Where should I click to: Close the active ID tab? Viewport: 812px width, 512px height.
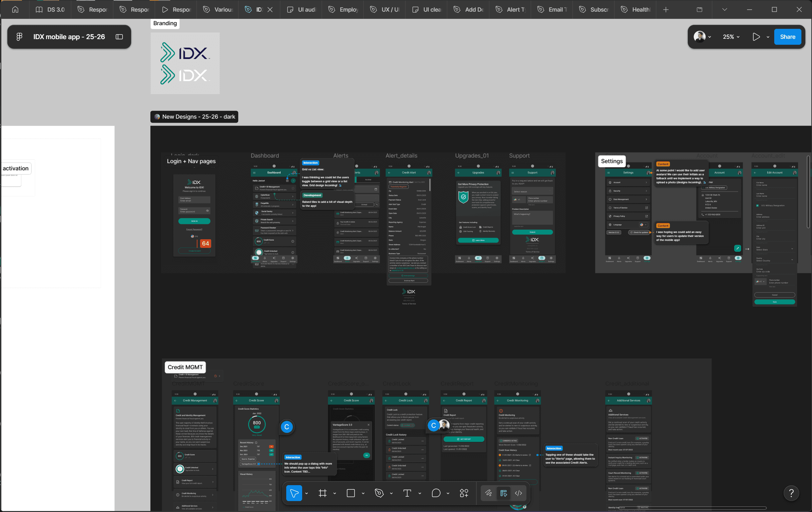coord(270,9)
